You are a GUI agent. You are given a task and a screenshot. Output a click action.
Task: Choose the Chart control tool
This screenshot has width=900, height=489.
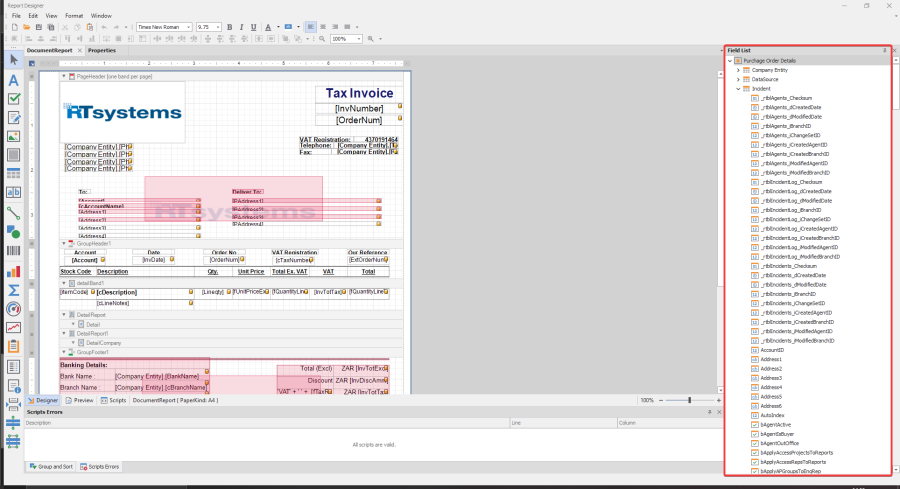[14, 270]
